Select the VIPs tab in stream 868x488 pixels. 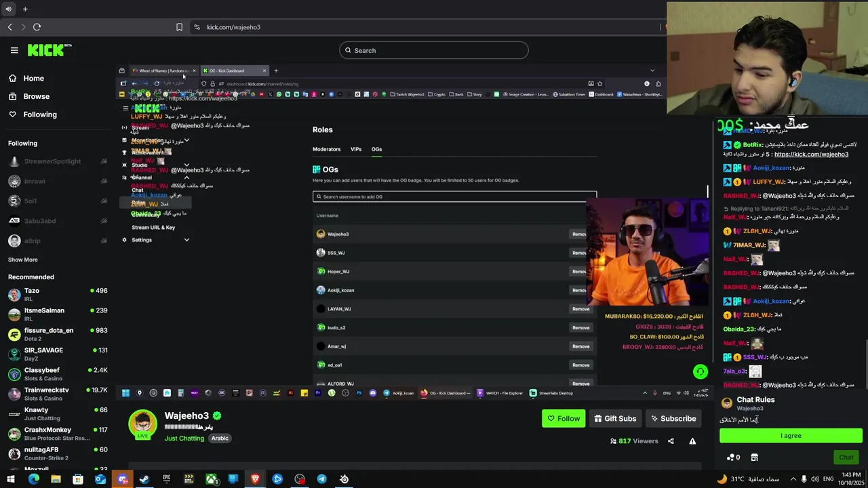(356, 149)
